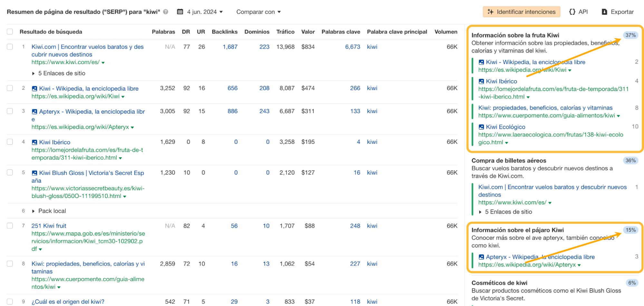This screenshot has height=306, width=644.
Task: Click backlinks value 886 for Apteryx row
Action: point(233,111)
